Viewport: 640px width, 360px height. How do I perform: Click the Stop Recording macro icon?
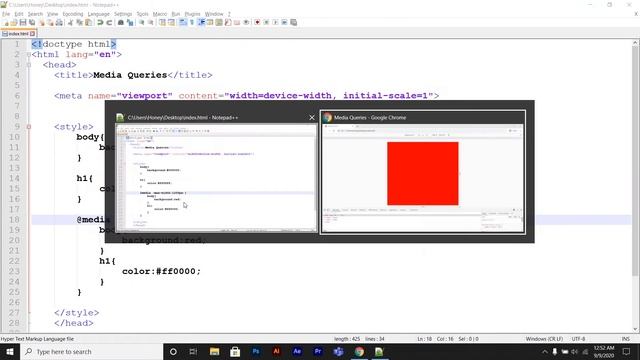coord(266,22)
